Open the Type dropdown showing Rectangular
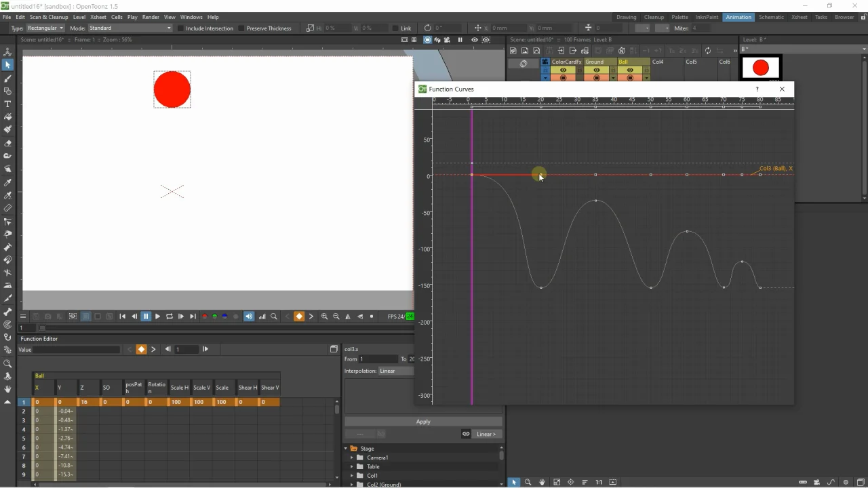The height and width of the screenshot is (488, 868). pyautogui.click(x=45, y=28)
